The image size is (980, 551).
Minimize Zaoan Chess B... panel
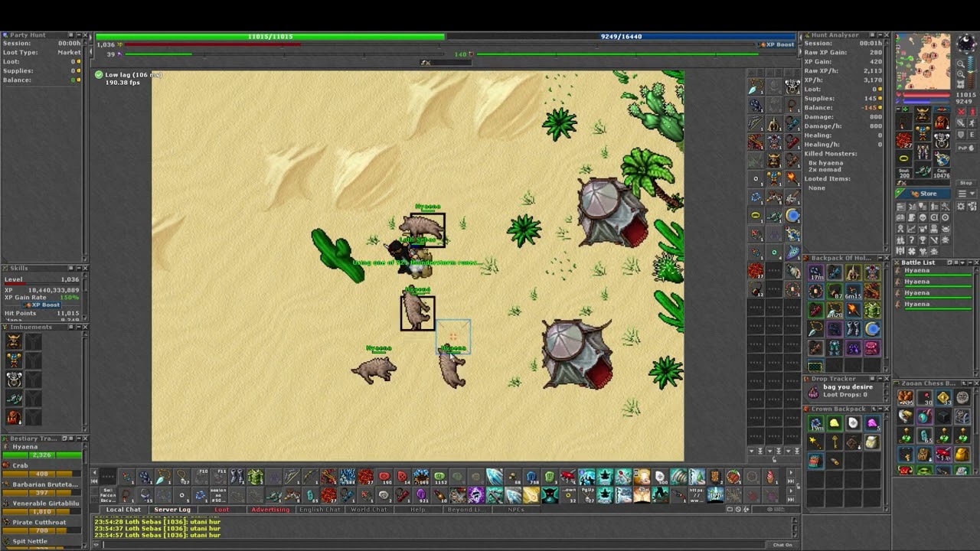pyautogui.click(x=970, y=383)
